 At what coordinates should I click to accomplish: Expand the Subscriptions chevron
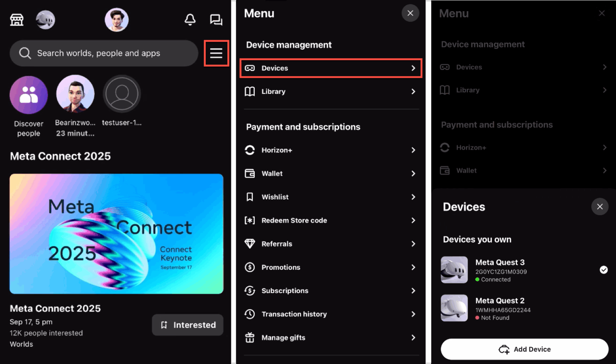[413, 291]
